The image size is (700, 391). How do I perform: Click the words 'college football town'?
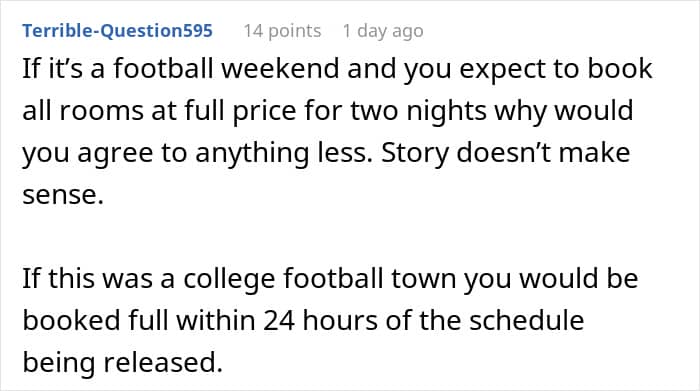[321, 279]
